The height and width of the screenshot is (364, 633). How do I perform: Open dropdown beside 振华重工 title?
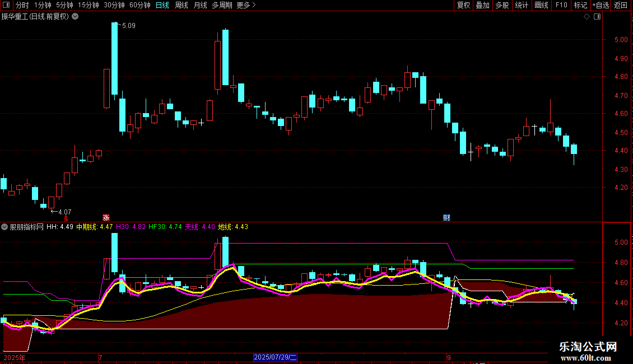[75, 17]
